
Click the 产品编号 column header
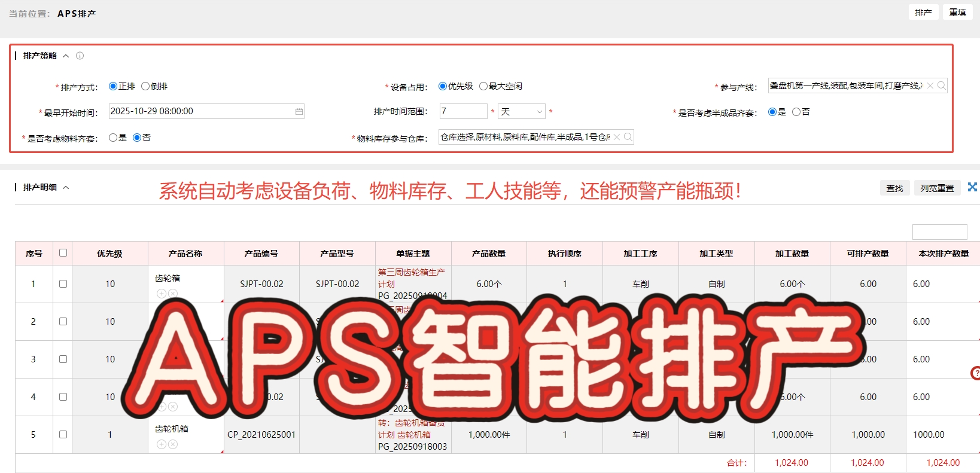[261, 254]
